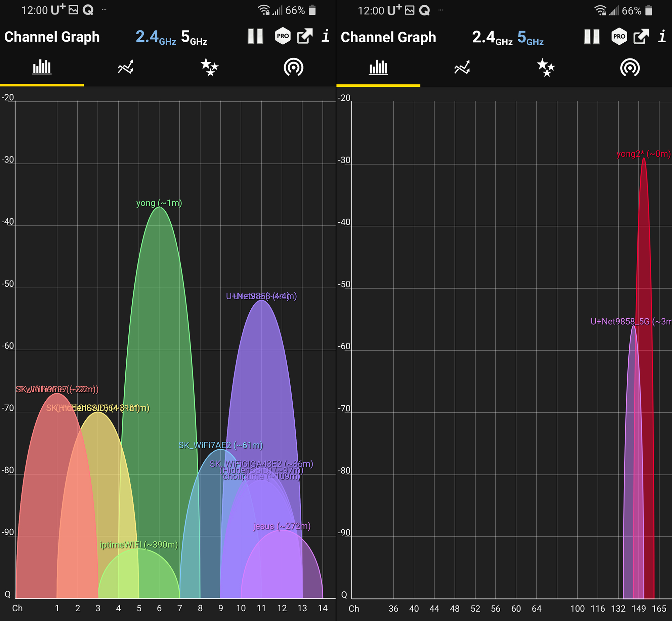Open channel rating stars tab on right
This screenshot has height=621, width=672.
click(x=546, y=68)
